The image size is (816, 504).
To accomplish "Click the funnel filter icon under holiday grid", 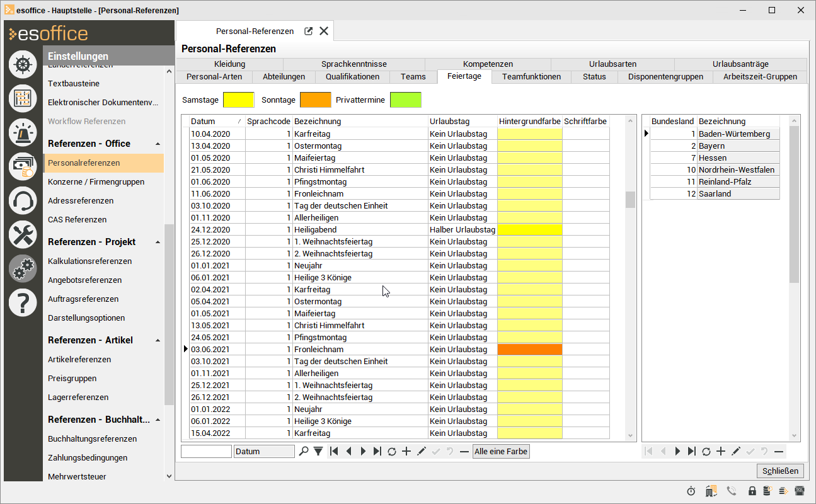I will (x=318, y=451).
